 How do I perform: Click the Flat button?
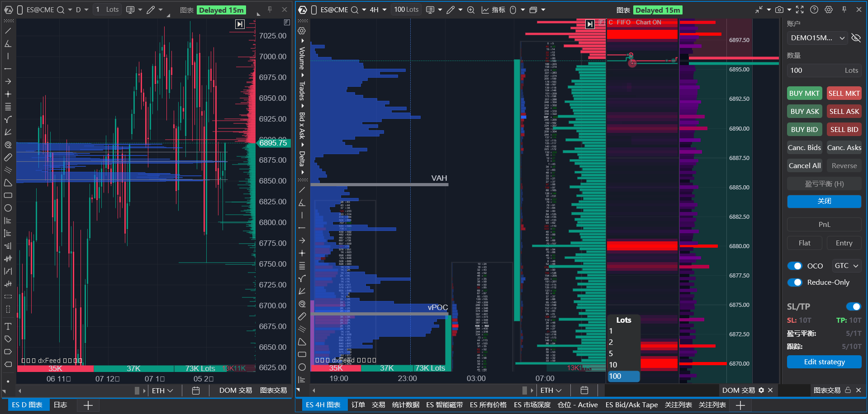(x=804, y=243)
